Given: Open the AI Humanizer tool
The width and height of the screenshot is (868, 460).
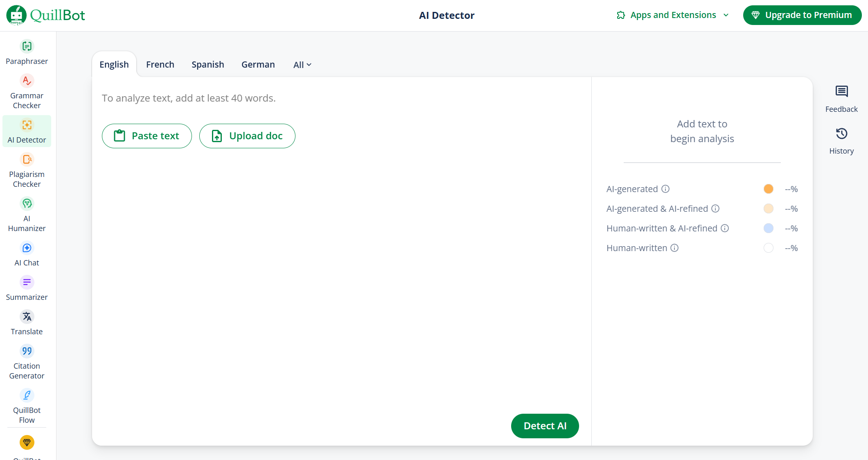Looking at the screenshot, I should pyautogui.click(x=27, y=215).
